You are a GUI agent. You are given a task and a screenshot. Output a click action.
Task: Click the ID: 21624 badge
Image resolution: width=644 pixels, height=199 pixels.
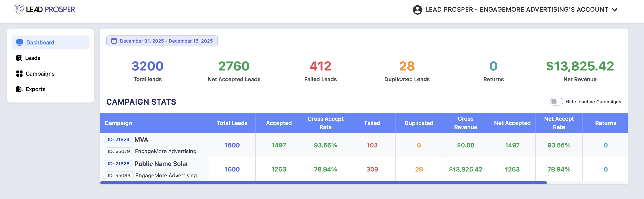coord(118,139)
